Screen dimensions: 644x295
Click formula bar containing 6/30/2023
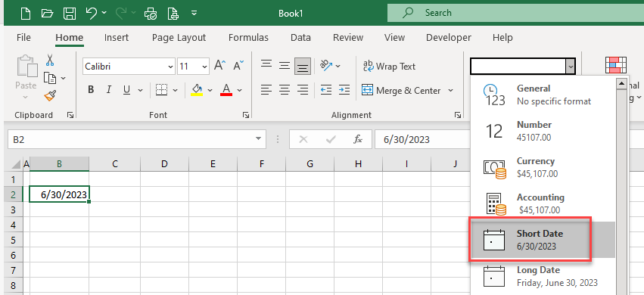[423, 139]
